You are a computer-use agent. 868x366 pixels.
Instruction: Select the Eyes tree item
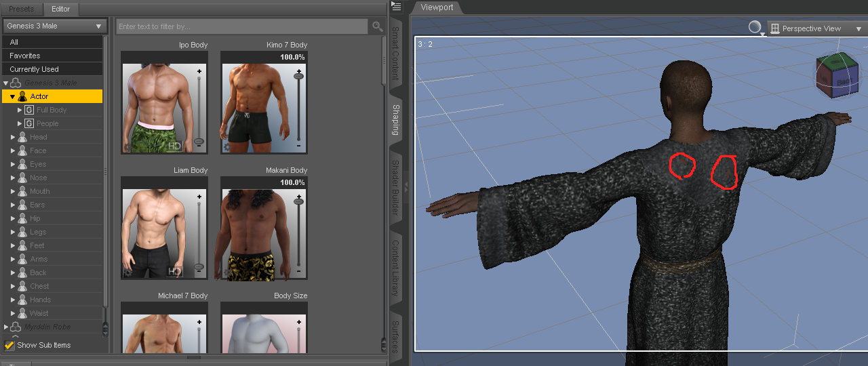pyautogui.click(x=38, y=164)
